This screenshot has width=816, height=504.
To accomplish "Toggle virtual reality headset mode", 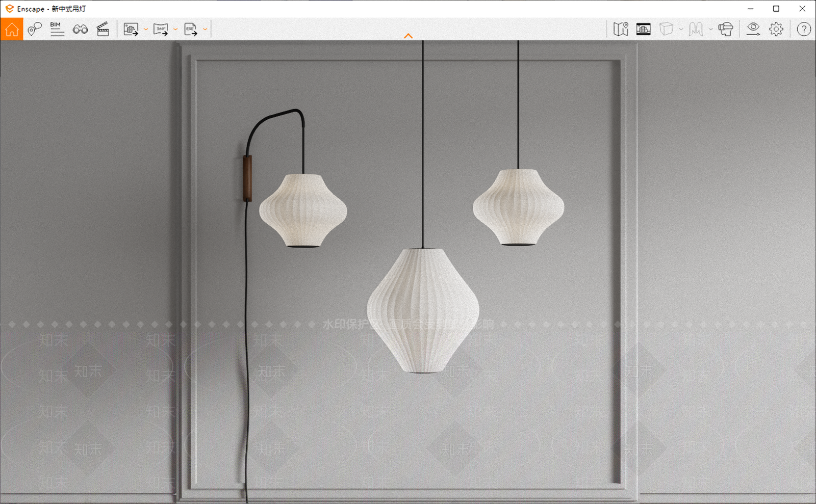I will (726, 29).
